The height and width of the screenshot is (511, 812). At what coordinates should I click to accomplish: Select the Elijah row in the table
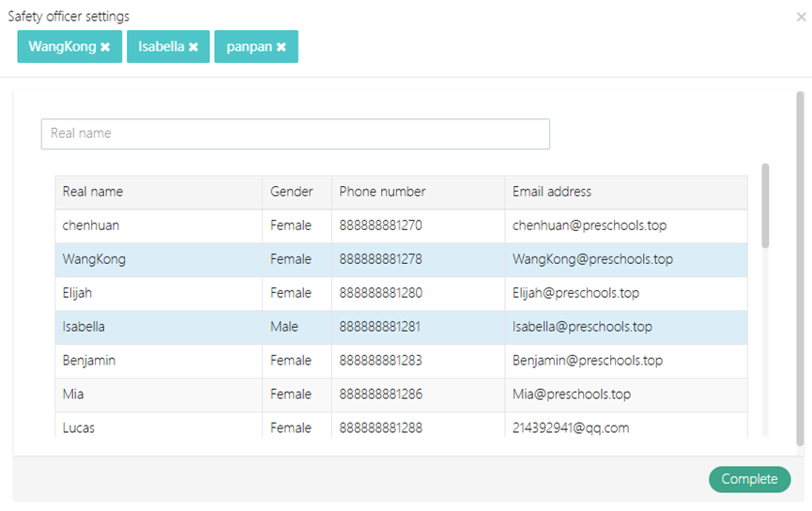[x=158, y=294]
